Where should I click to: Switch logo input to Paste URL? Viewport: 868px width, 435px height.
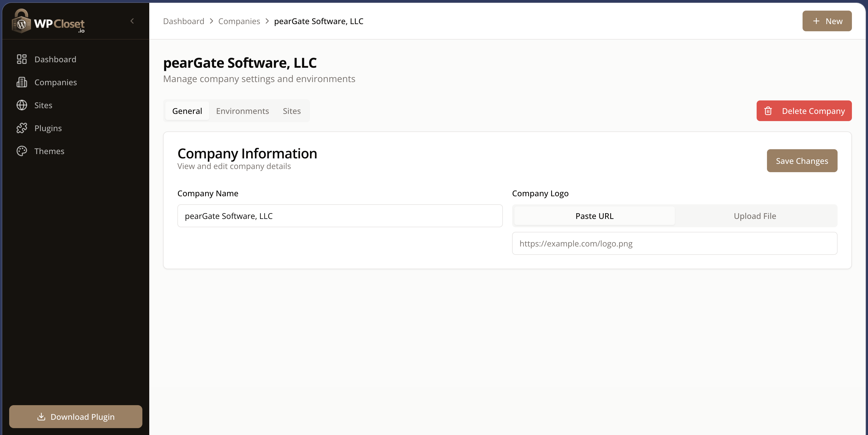pyautogui.click(x=594, y=216)
